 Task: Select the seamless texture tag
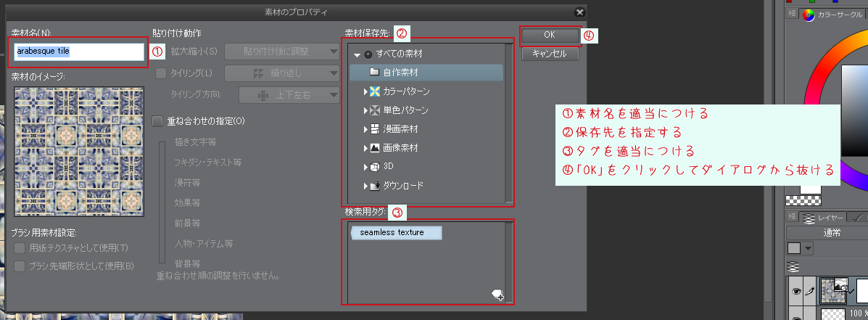[x=397, y=232]
